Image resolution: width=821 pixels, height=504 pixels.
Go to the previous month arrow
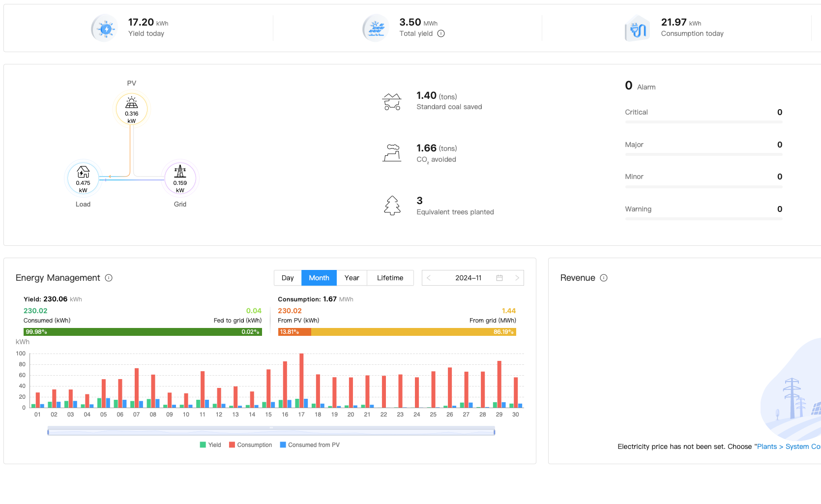[x=429, y=278]
